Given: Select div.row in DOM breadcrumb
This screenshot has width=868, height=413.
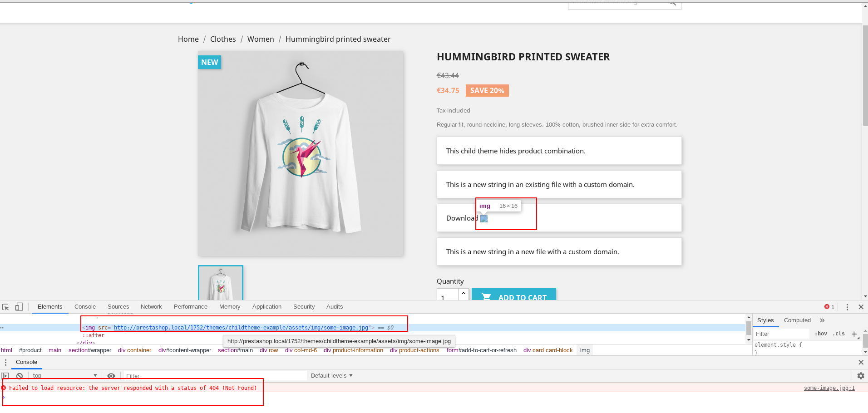Looking at the screenshot, I should click(269, 350).
